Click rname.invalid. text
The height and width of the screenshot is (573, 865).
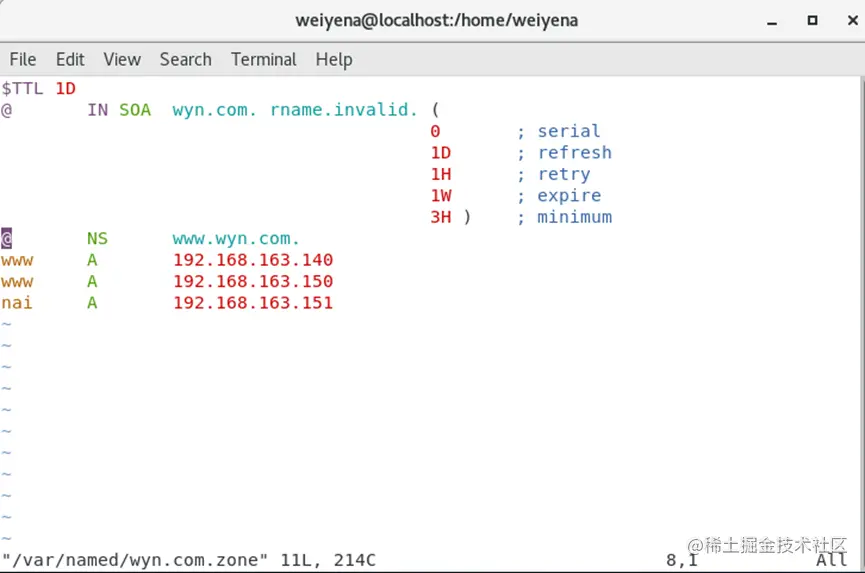click(x=343, y=110)
